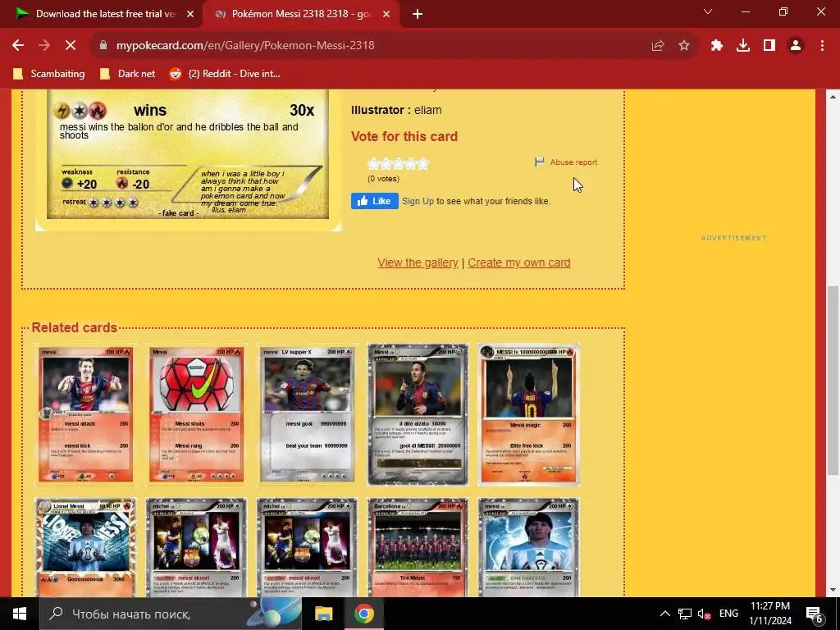The image size is (840, 630).
Task: View site info via the lock icon
Action: coord(103,46)
